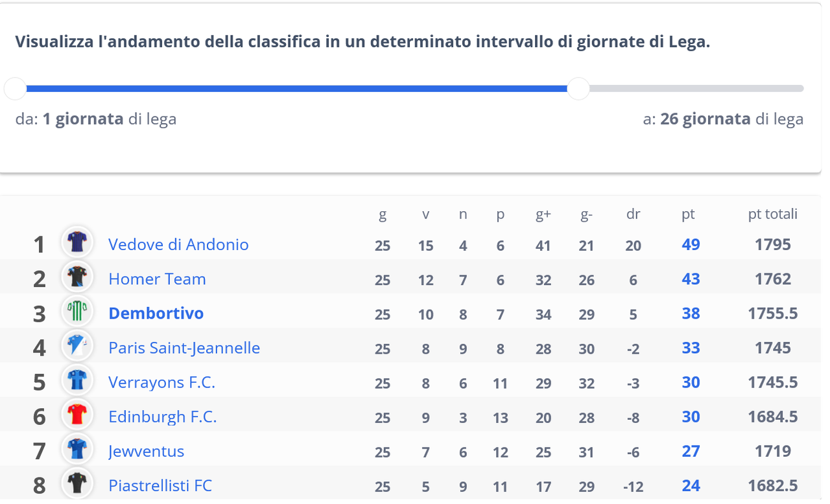Click the gray slider track after giornata 26
This screenshot has height=504, width=830.
pyautogui.click(x=696, y=88)
